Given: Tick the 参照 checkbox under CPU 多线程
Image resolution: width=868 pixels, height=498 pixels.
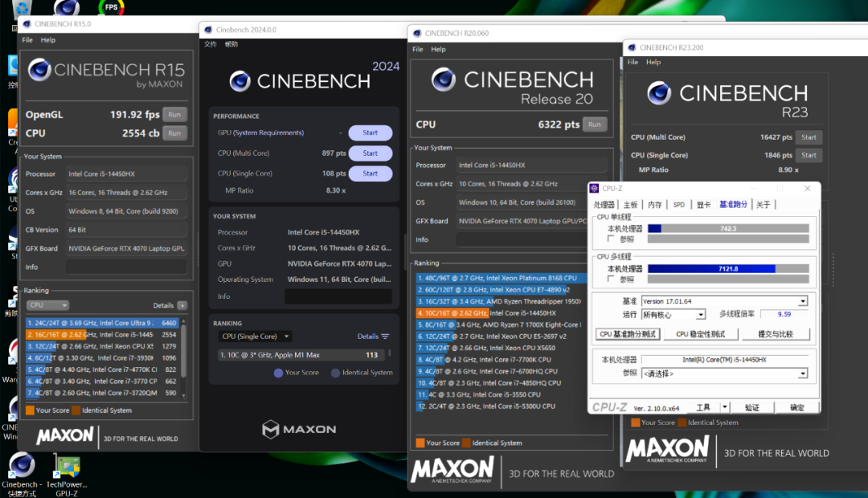Looking at the screenshot, I should tap(611, 279).
